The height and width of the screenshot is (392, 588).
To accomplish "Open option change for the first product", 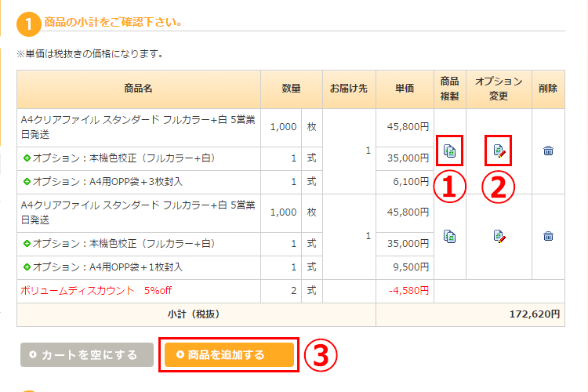I will 499,150.
